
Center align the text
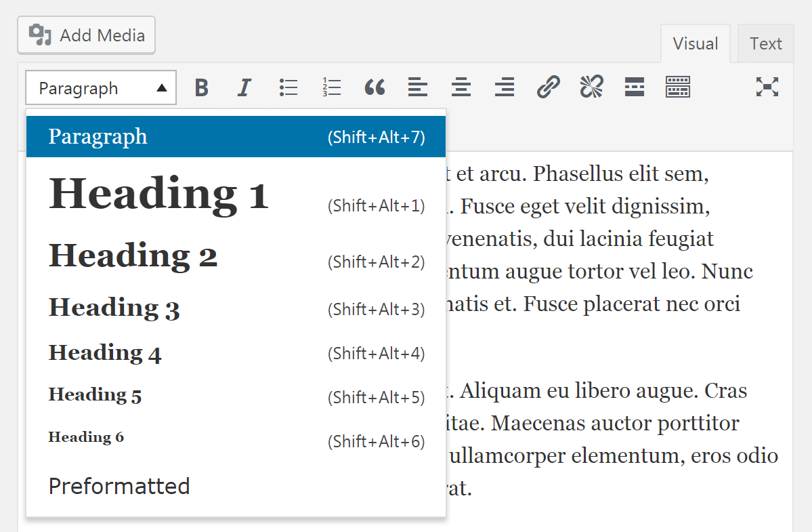[461, 87]
